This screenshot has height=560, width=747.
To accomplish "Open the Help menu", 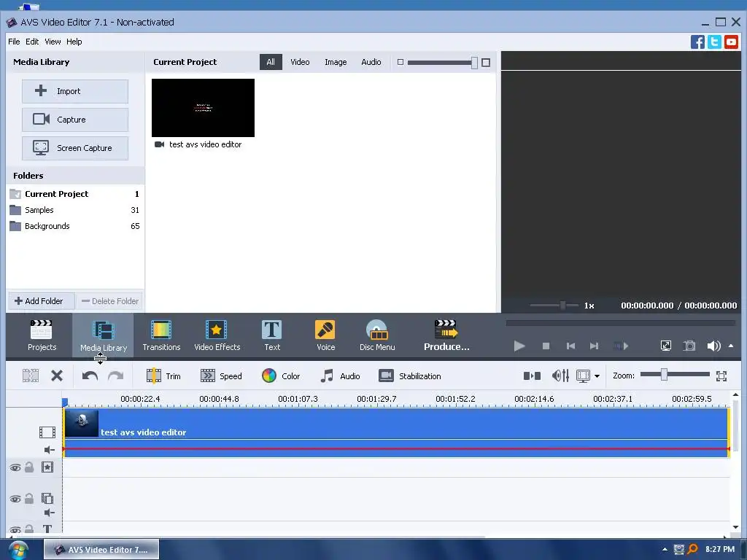I will pyautogui.click(x=74, y=42).
